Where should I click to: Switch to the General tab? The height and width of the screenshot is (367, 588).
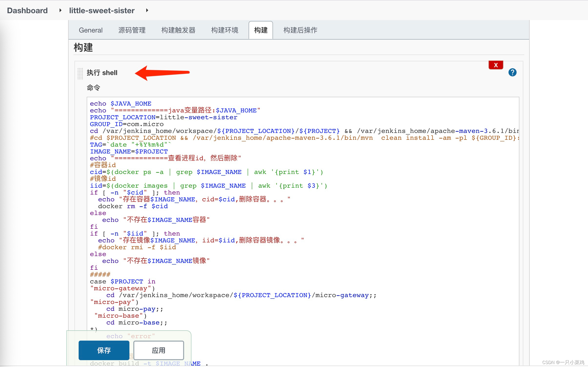(91, 30)
